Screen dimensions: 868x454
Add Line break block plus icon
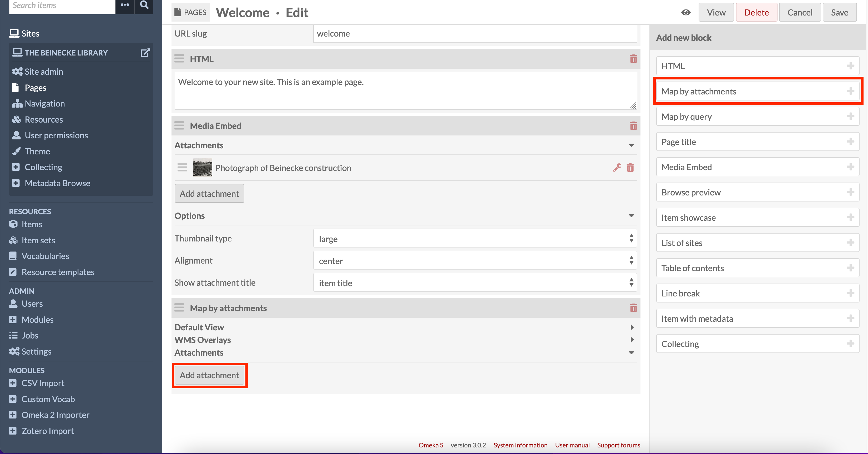click(850, 294)
